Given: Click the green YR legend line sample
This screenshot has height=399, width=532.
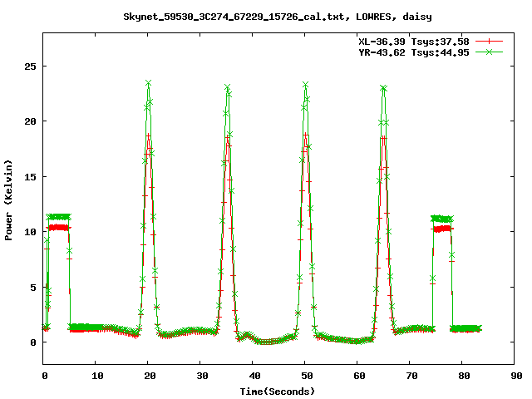Looking at the screenshot, I should [x=489, y=52].
